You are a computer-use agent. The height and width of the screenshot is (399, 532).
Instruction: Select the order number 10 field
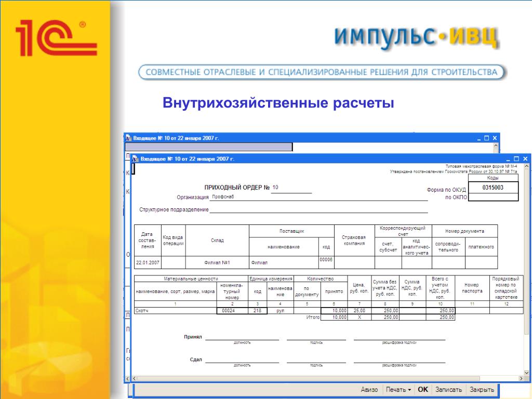click(x=291, y=188)
